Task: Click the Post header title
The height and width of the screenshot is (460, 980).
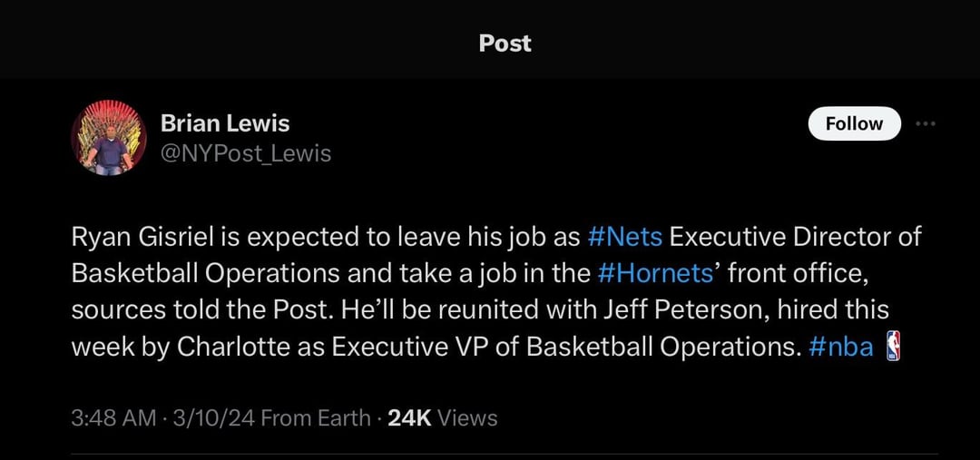Action: [505, 43]
